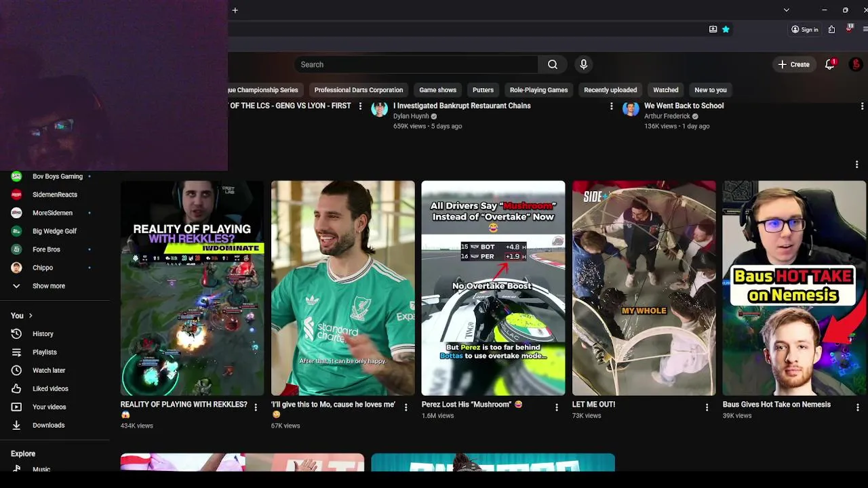Image resolution: width=868 pixels, height=488 pixels.
Task: Bookmark this page with star icon
Action: 726,29
